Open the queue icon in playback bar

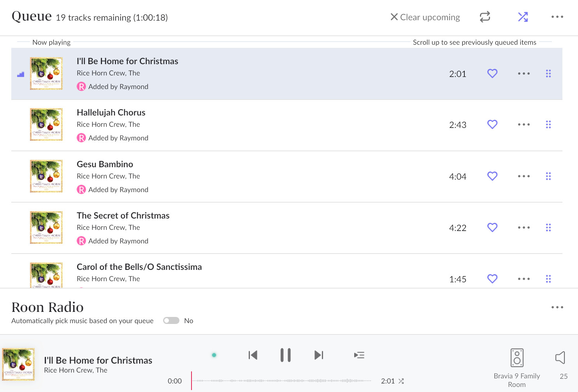coord(359,355)
